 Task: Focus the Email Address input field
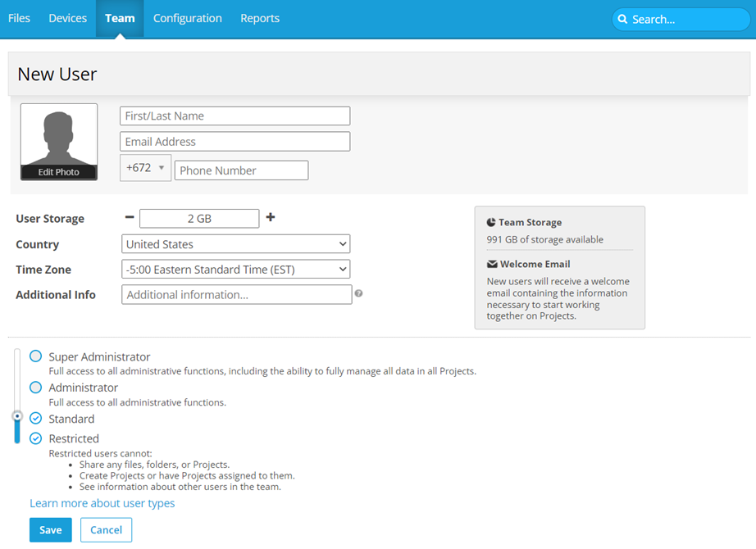pyautogui.click(x=235, y=142)
